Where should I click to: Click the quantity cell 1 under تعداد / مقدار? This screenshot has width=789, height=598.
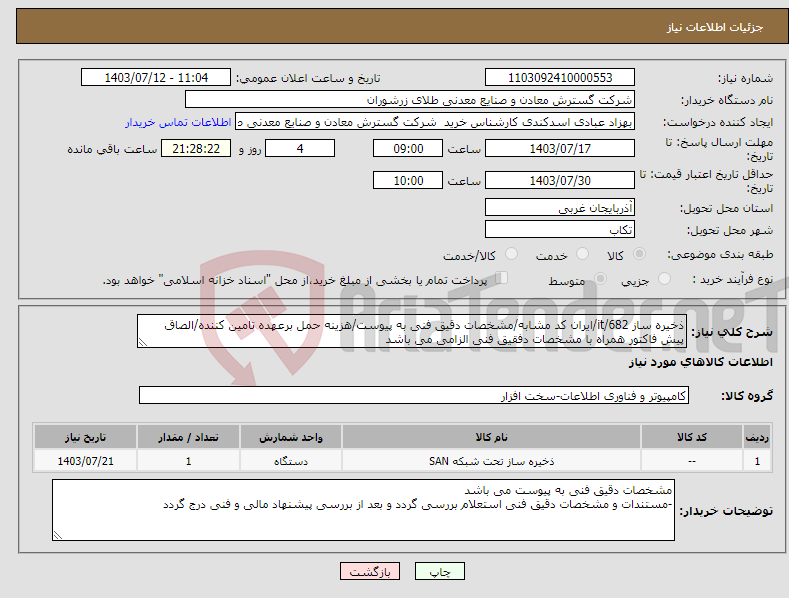pos(188,461)
